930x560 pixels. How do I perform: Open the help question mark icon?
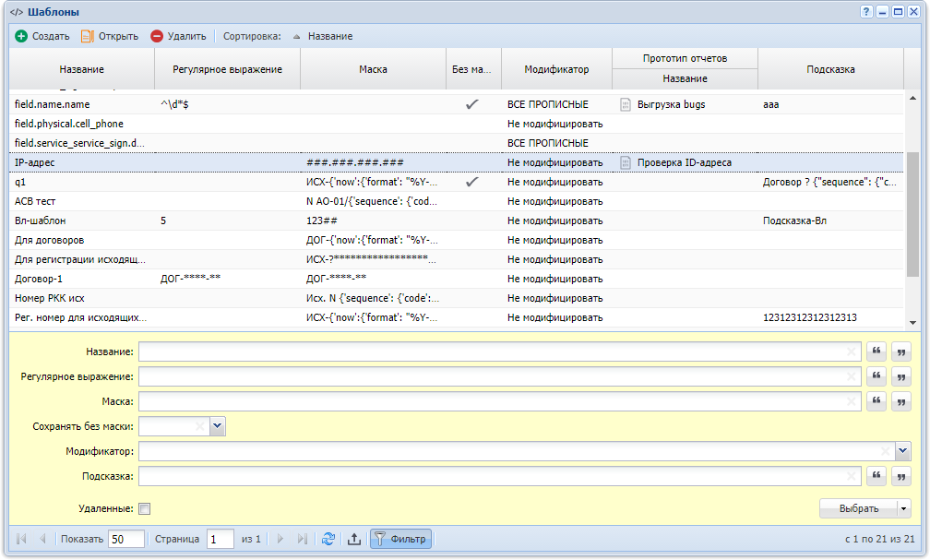(x=866, y=12)
